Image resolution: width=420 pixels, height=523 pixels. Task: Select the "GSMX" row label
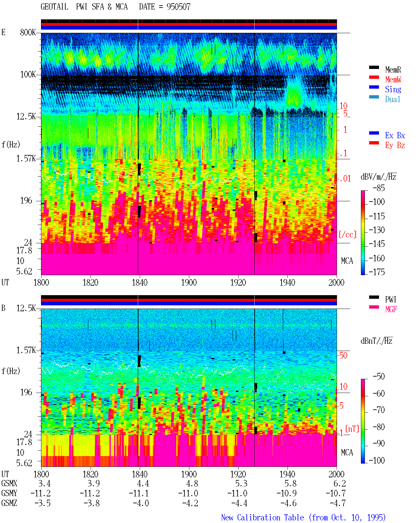pos(9,483)
